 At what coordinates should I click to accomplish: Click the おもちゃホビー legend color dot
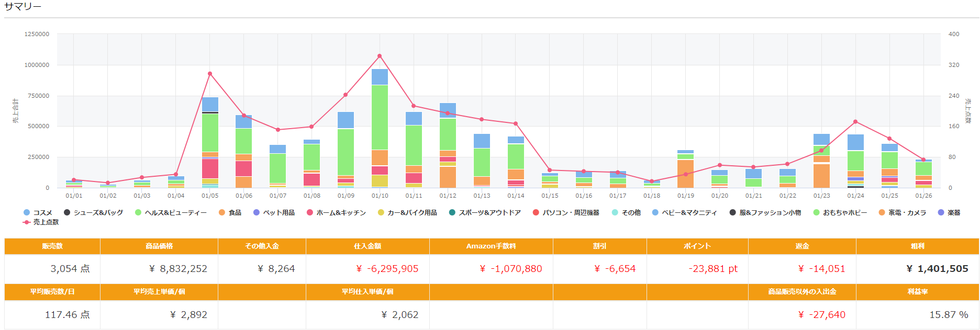pyautogui.click(x=817, y=213)
